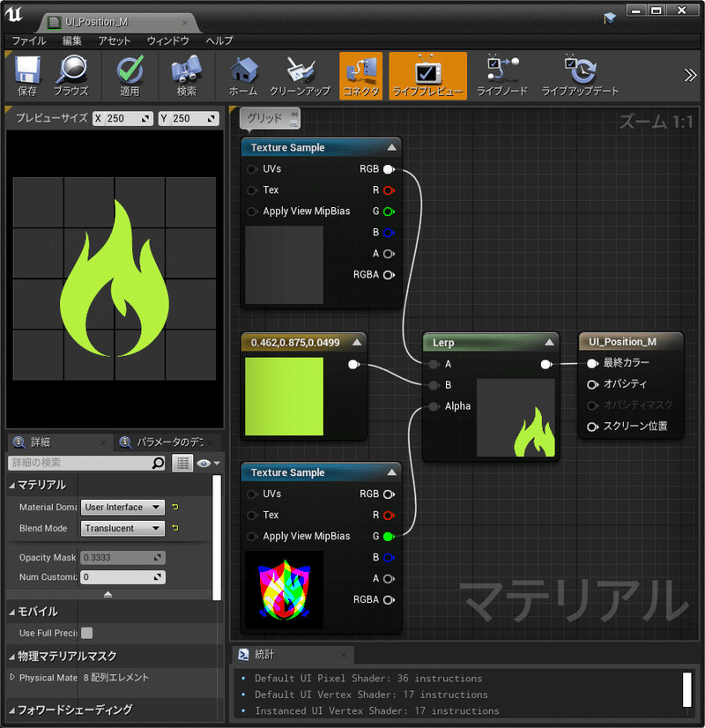Image resolution: width=705 pixels, height=728 pixels.
Task: Open the 検索 binoculars search tool
Action: [187, 75]
